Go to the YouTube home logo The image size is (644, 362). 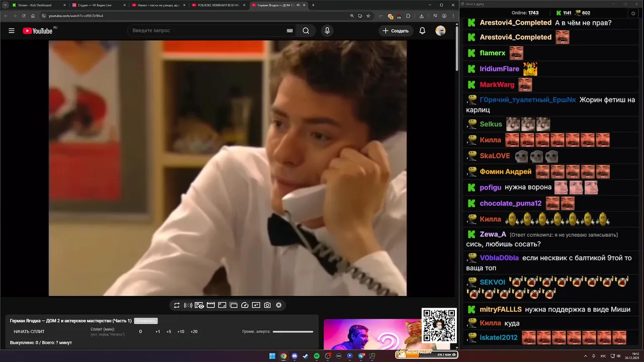tap(38, 31)
